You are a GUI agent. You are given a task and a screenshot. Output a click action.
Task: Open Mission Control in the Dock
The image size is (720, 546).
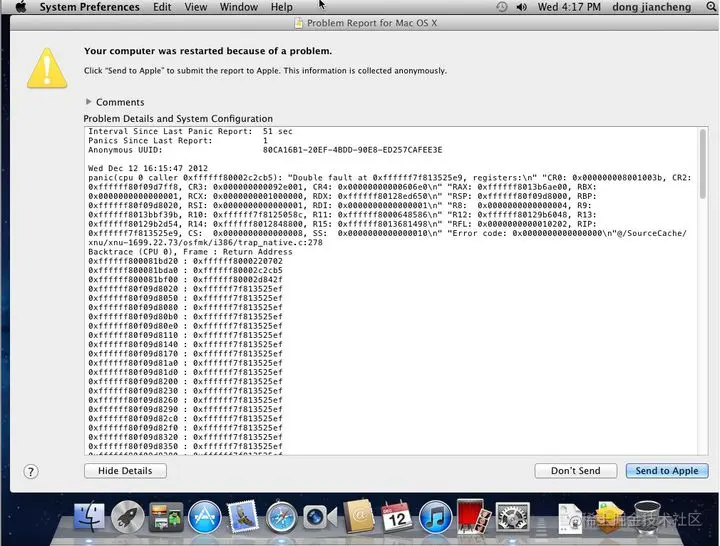click(x=166, y=517)
